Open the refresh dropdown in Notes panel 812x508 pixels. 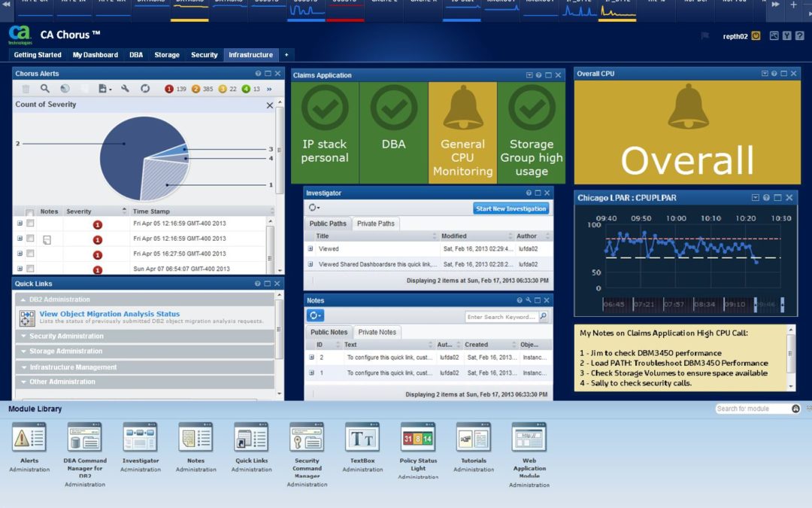[x=315, y=315]
